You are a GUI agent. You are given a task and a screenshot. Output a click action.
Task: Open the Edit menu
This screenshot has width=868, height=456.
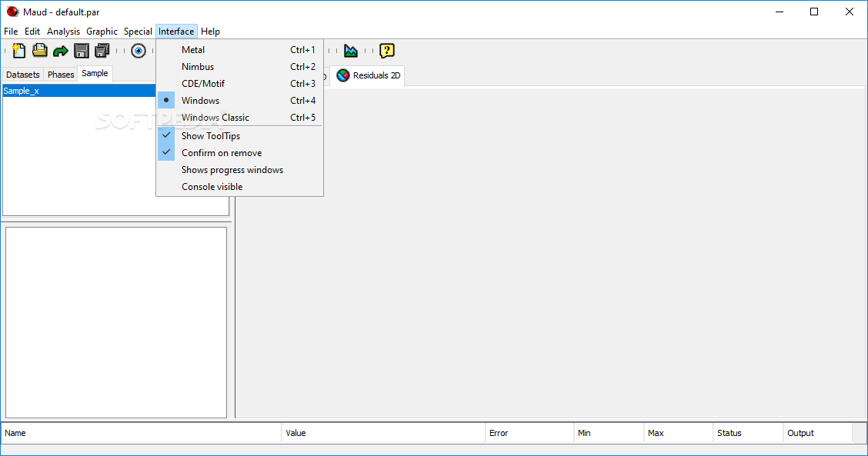point(32,32)
